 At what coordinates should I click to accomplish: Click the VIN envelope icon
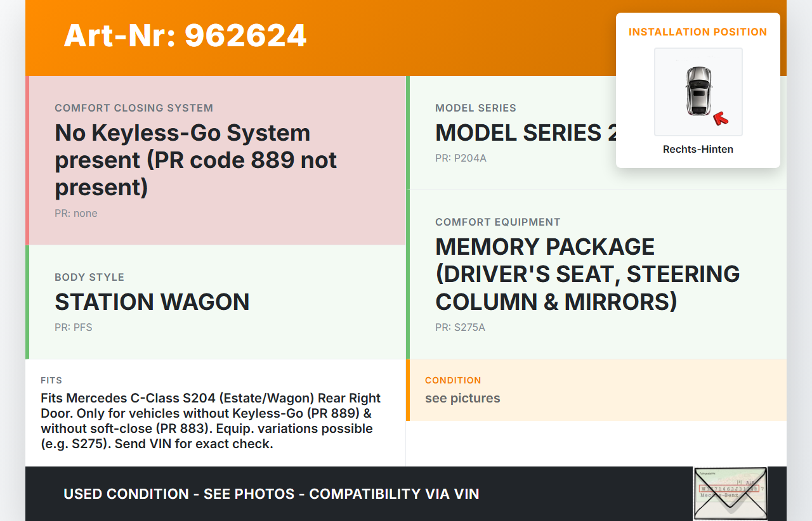[730, 493]
